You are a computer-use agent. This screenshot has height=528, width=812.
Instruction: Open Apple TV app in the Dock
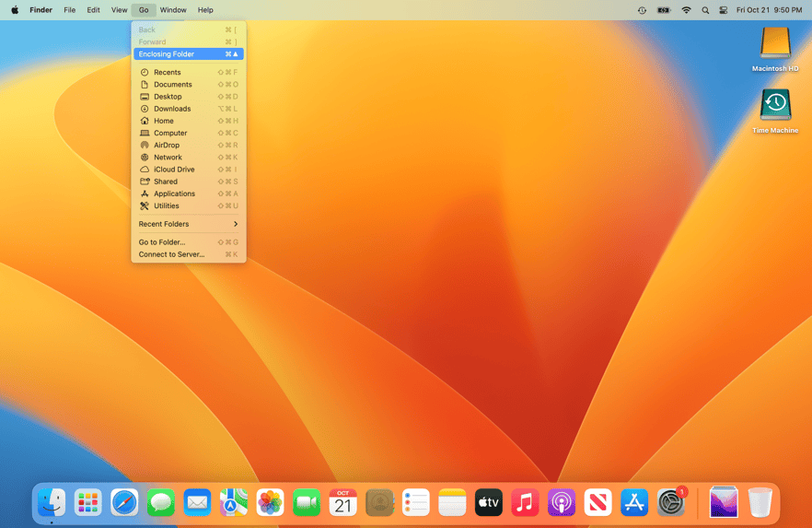[x=489, y=502]
